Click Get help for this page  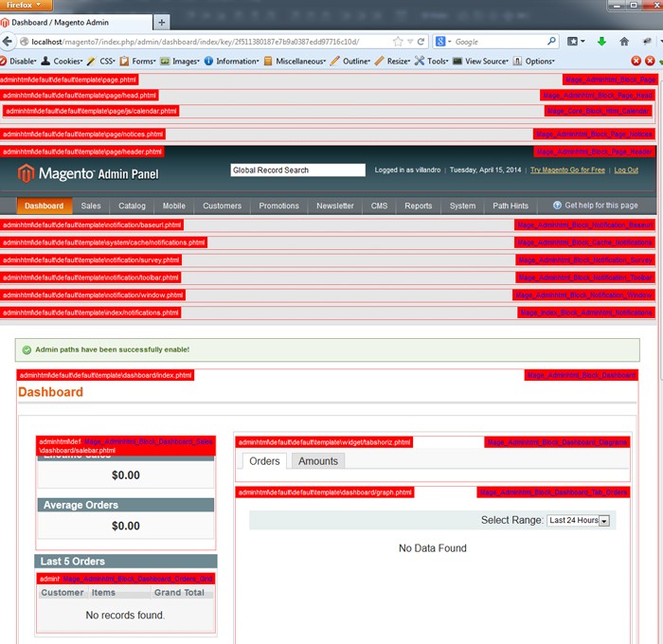601,206
